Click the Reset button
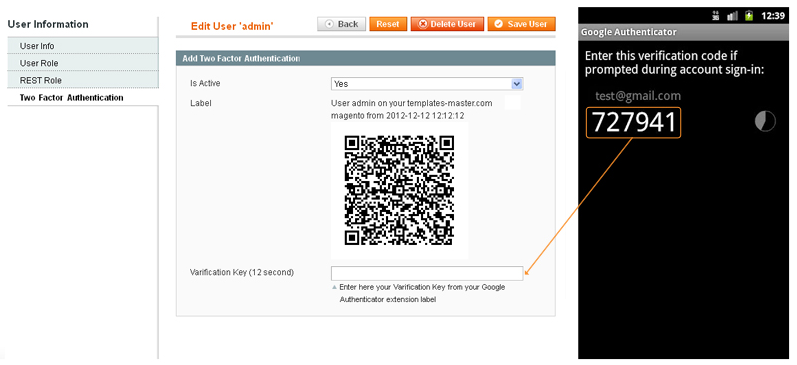Screen dimensions: 797x365 point(388,24)
